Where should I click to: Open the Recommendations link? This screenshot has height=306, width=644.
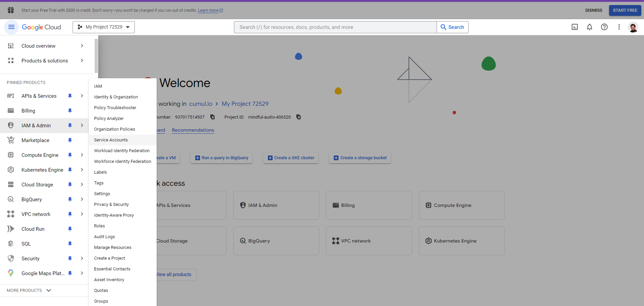tap(193, 130)
